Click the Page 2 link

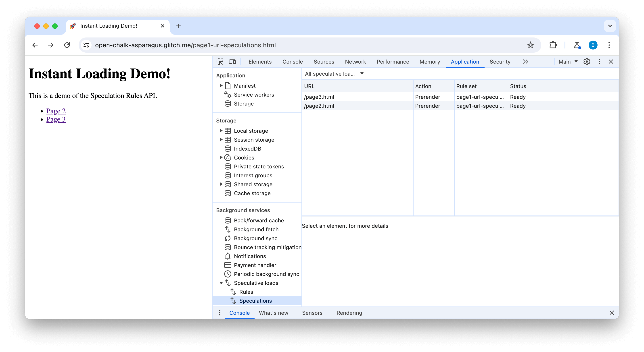click(56, 111)
